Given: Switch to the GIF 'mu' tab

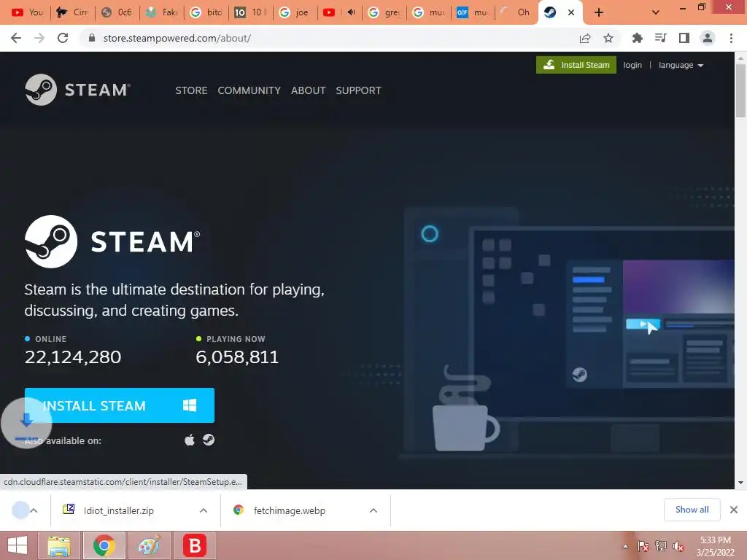Looking at the screenshot, I should coord(473,12).
